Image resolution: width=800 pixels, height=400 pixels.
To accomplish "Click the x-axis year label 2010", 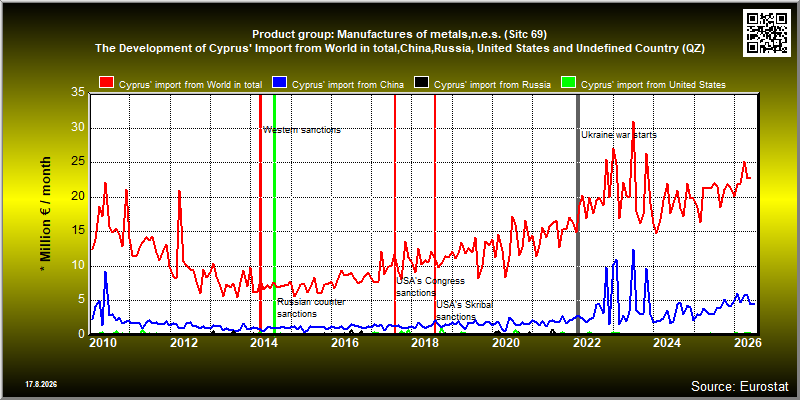I will pos(103,343).
